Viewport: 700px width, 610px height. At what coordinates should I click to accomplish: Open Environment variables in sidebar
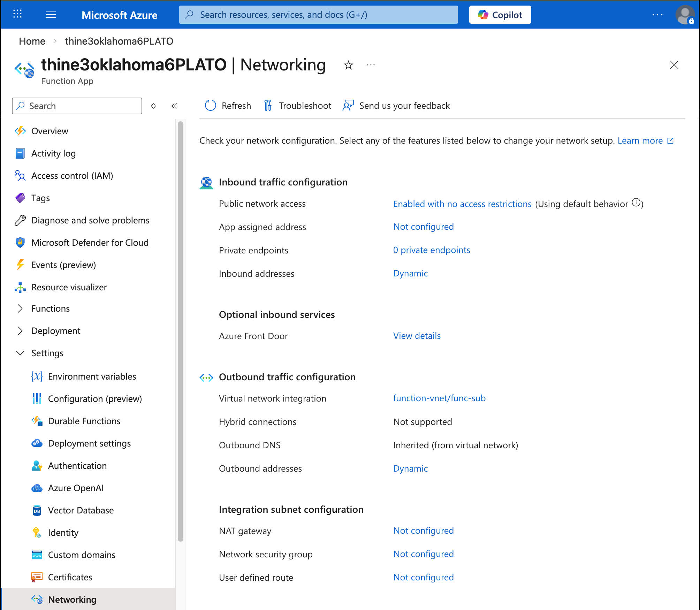point(92,376)
